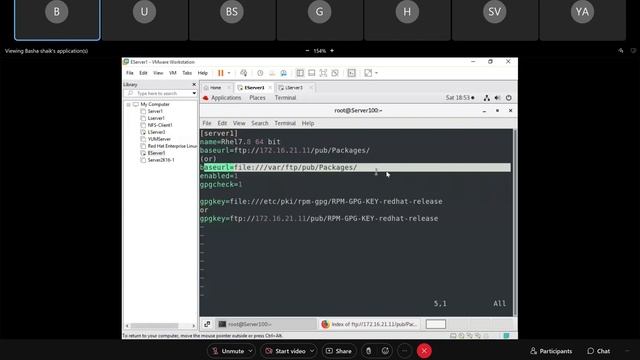The height and width of the screenshot is (360, 640).
Task: Open the Start video options arrow
Action: 312,351
